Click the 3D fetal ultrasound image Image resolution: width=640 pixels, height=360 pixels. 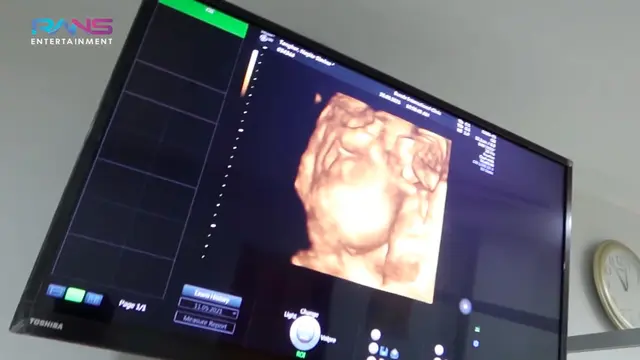[371, 198]
